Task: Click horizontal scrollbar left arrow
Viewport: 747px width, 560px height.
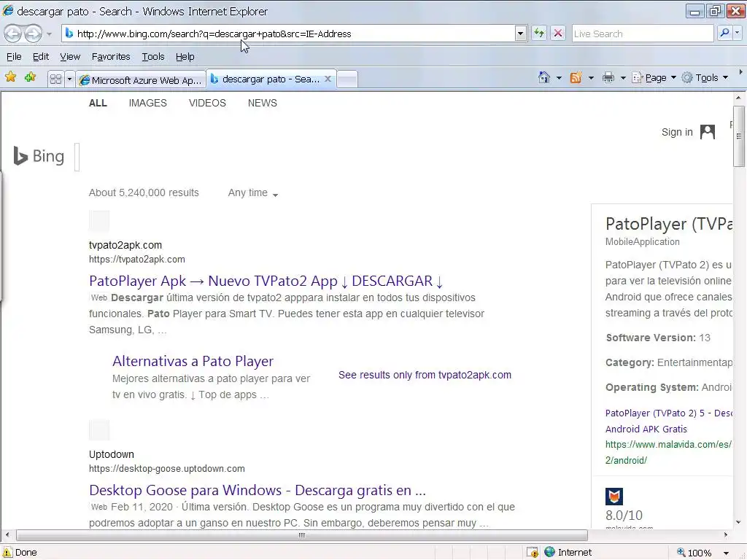Action: pos(7,534)
